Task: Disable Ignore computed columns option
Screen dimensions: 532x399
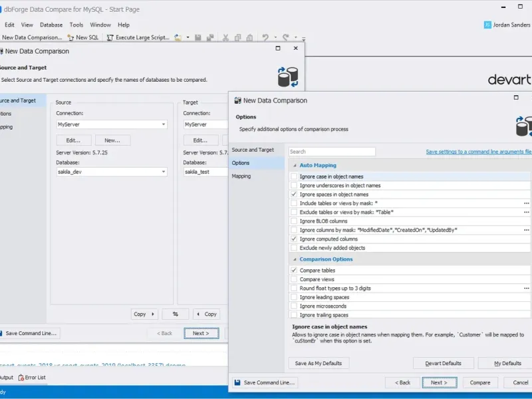Action: (x=294, y=239)
